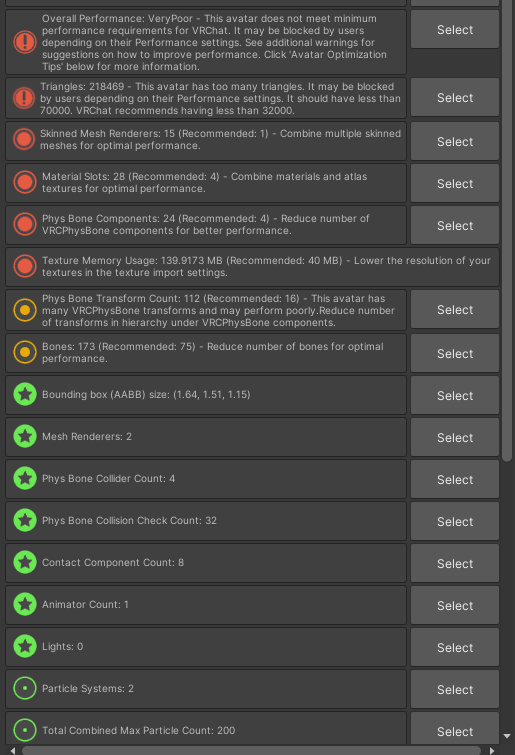Click the red circle icon next to Skinned Mesh Renderers
This screenshot has width=515, height=755.
click(x=24, y=140)
